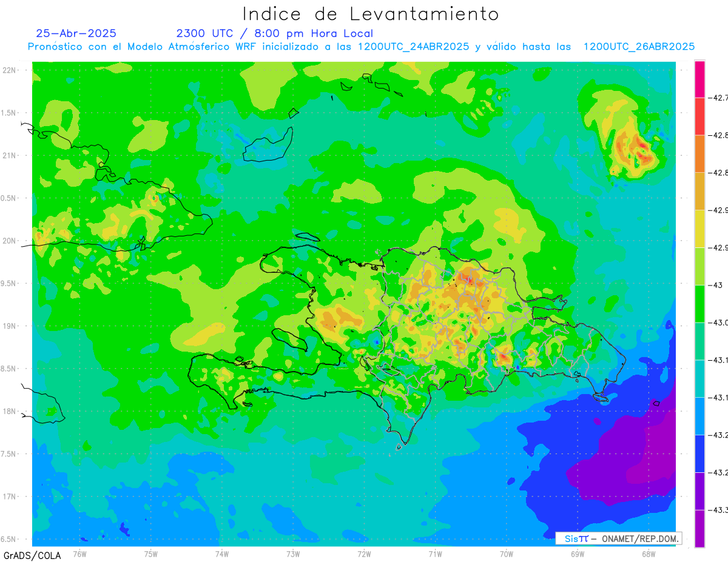Select the bottom purple swatch in color bar
The width and height of the screenshot is (728, 562).
(699, 529)
